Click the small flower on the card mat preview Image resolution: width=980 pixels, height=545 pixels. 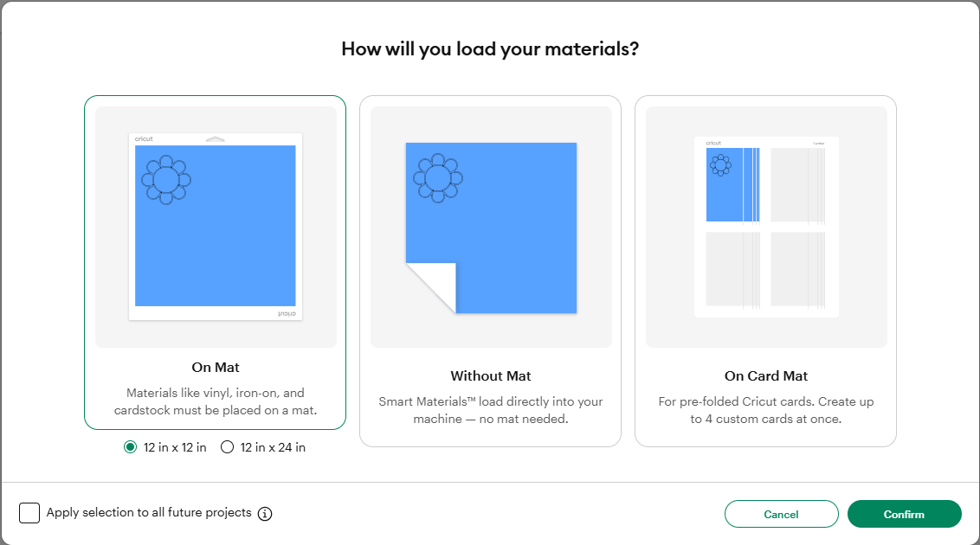pos(720,165)
